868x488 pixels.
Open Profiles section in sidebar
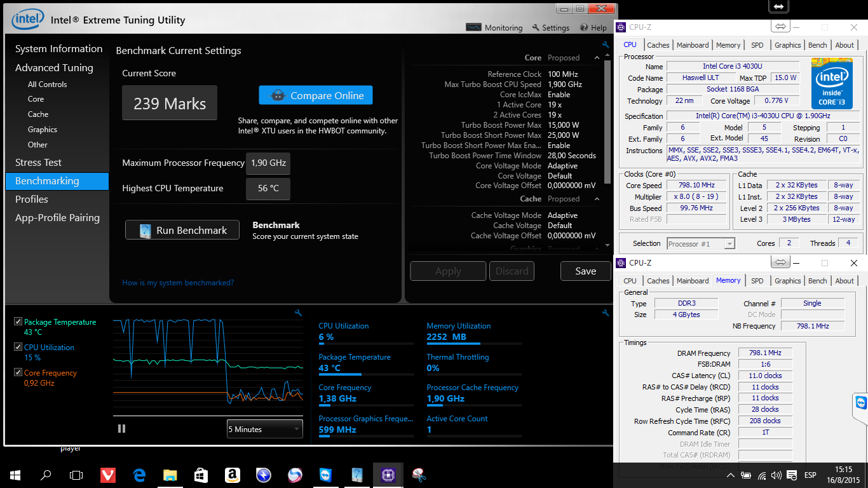pyautogui.click(x=32, y=199)
